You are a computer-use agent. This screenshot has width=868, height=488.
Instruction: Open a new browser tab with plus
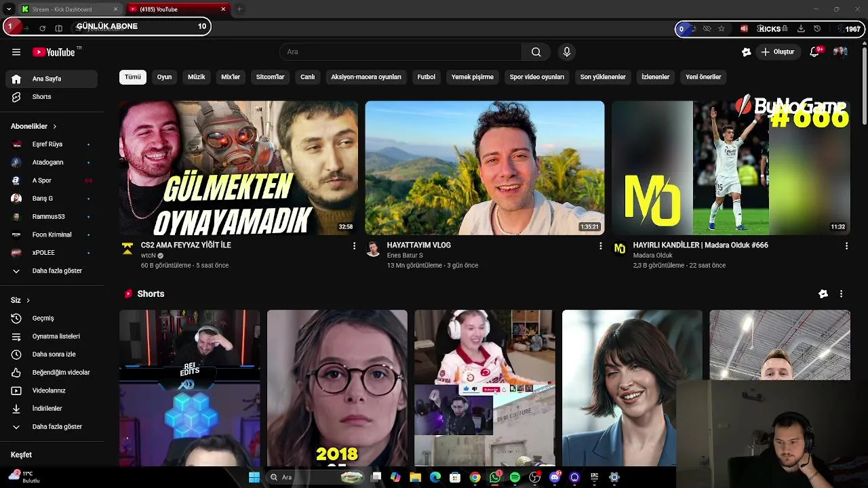(239, 9)
